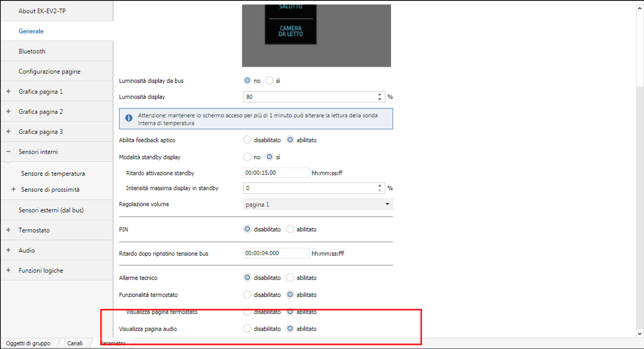Decrease Luminosità display value with down arrow
The width and height of the screenshot is (644, 349).
click(380, 99)
